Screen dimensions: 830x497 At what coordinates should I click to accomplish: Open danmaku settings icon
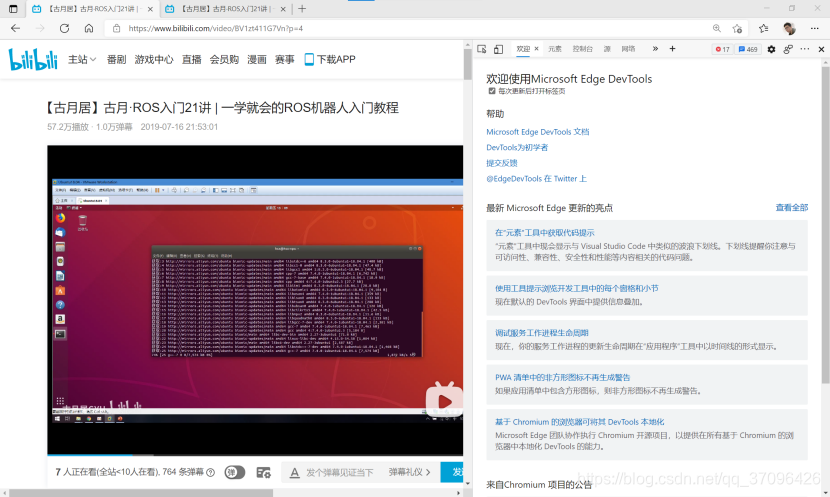click(263, 472)
